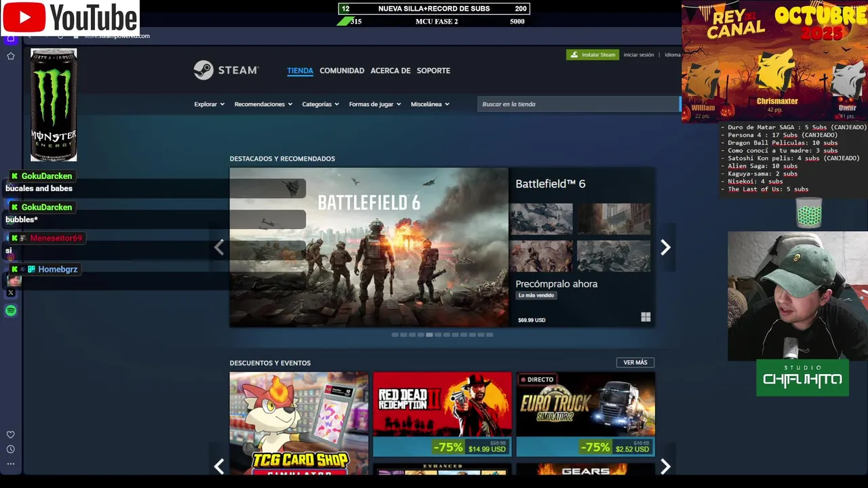This screenshot has height=488, width=868.
Task: Expand the Categorías dropdown menu
Action: click(320, 104)
